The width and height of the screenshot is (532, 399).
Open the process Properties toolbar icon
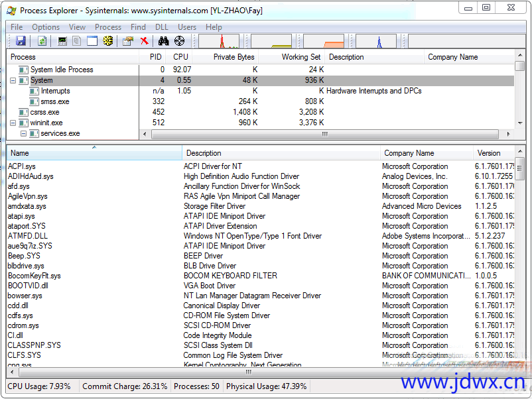click(128, 41)
